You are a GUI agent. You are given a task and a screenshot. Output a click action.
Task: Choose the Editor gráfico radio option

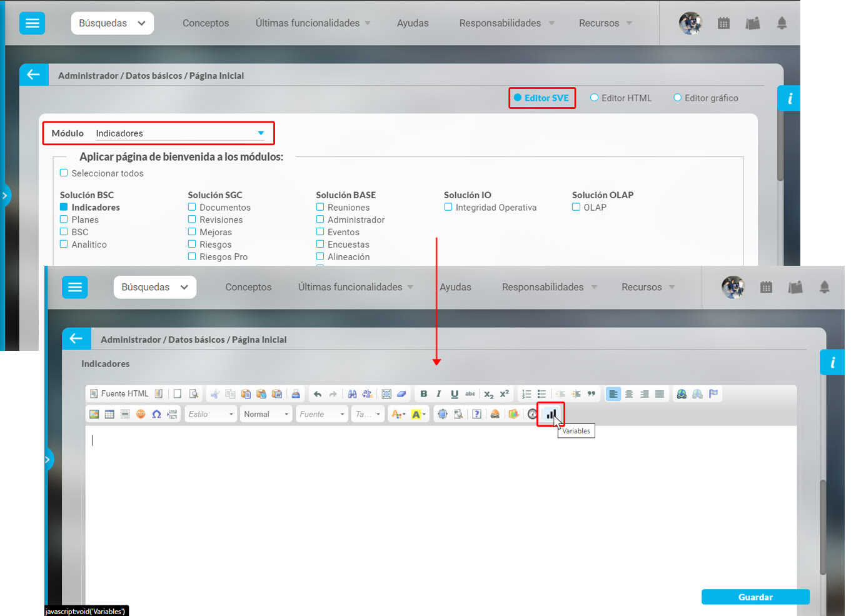point(677,98)
